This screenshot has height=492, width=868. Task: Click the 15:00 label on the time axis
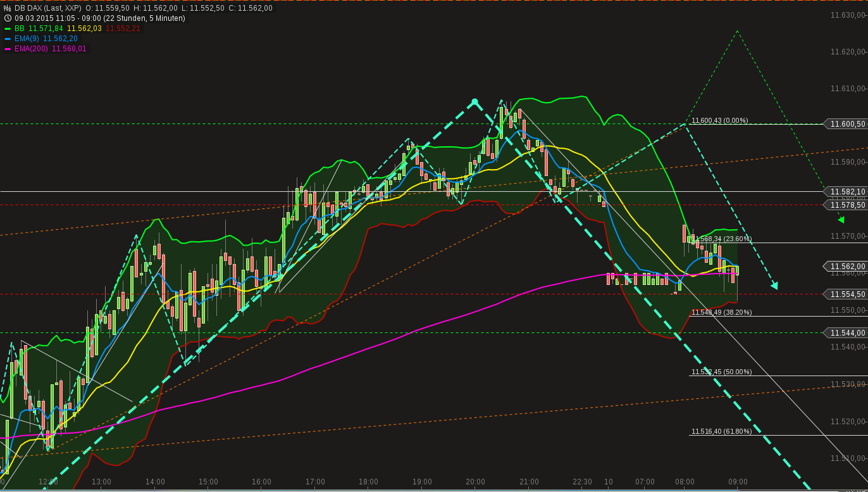208,482
